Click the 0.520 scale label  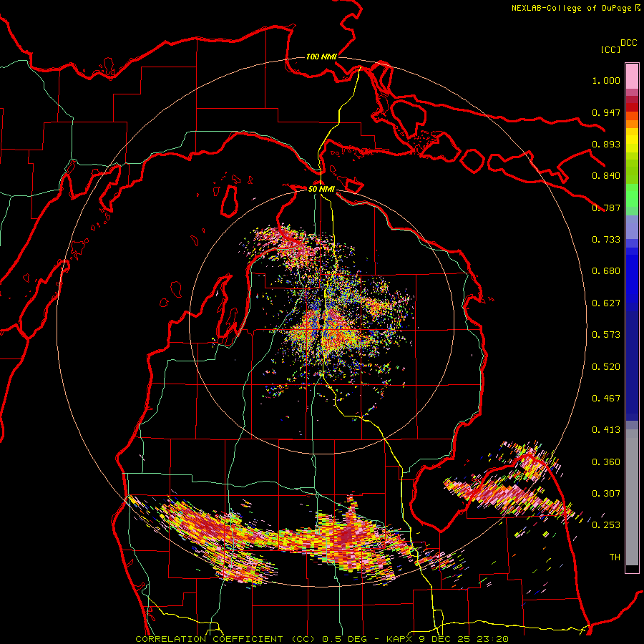click(x=606, y=367)
